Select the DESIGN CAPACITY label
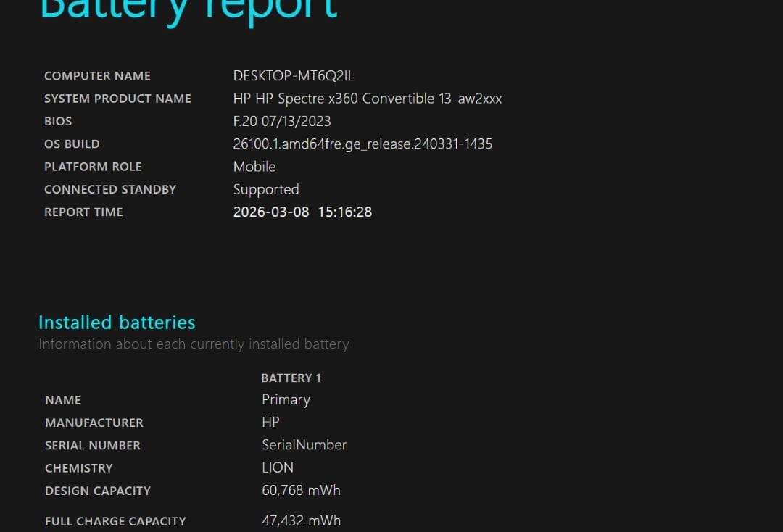 (x=98, y=491)
